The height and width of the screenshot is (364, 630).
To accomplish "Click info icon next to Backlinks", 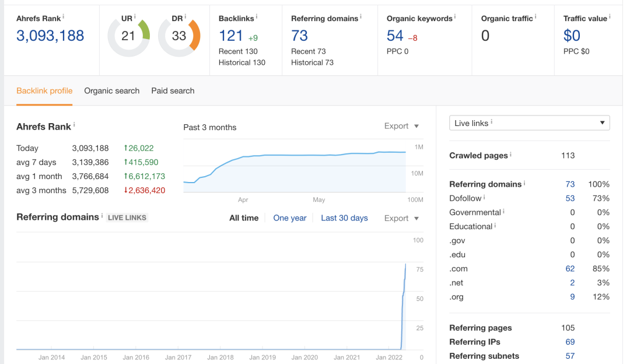I will (257, 16).
